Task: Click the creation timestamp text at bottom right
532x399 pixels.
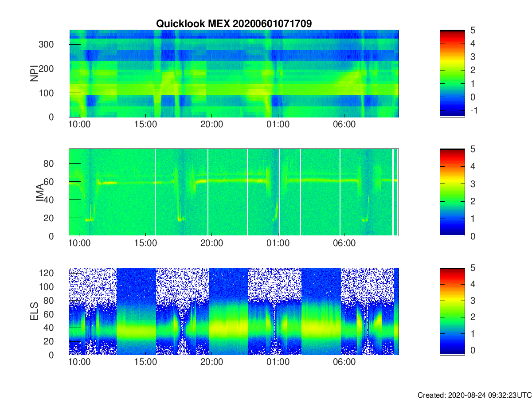Action: [x=474, y=395]
